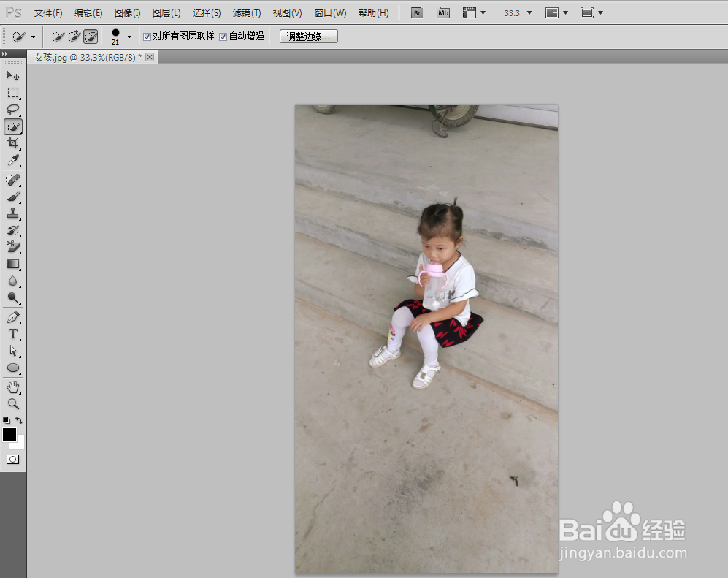Select the Zoom tool

coord(13,404)
